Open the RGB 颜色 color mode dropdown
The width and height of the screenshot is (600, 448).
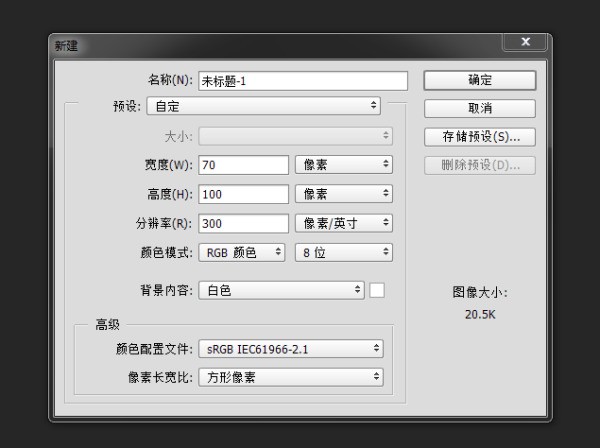point(243,253)
